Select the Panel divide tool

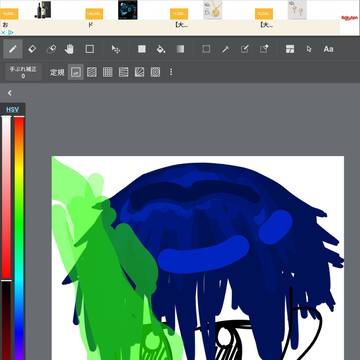click(290, 49)
